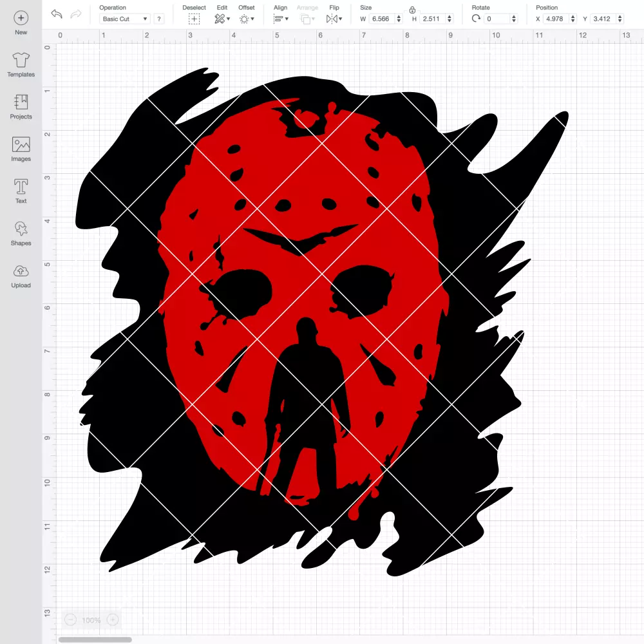
Task: Open the Projects panel
Action: pos(21,107)
